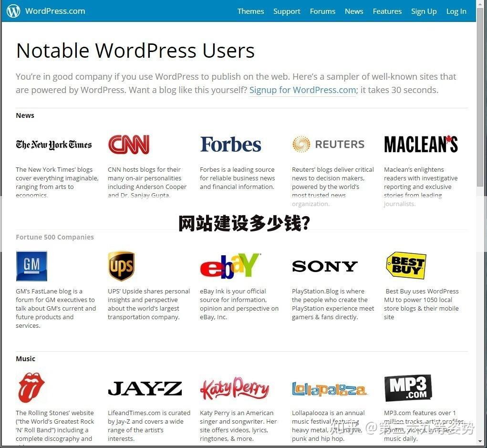Click Log In in the header

[x=456, y=11]
